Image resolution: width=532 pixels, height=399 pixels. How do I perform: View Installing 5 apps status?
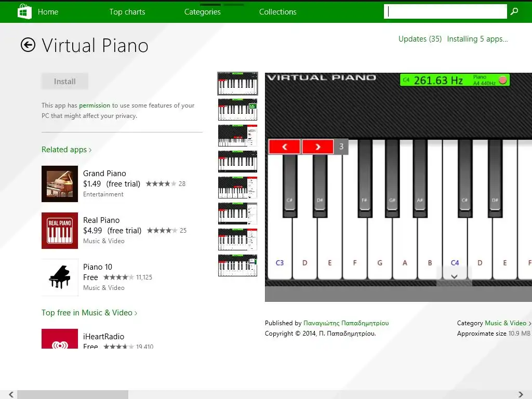coord(477,39)
